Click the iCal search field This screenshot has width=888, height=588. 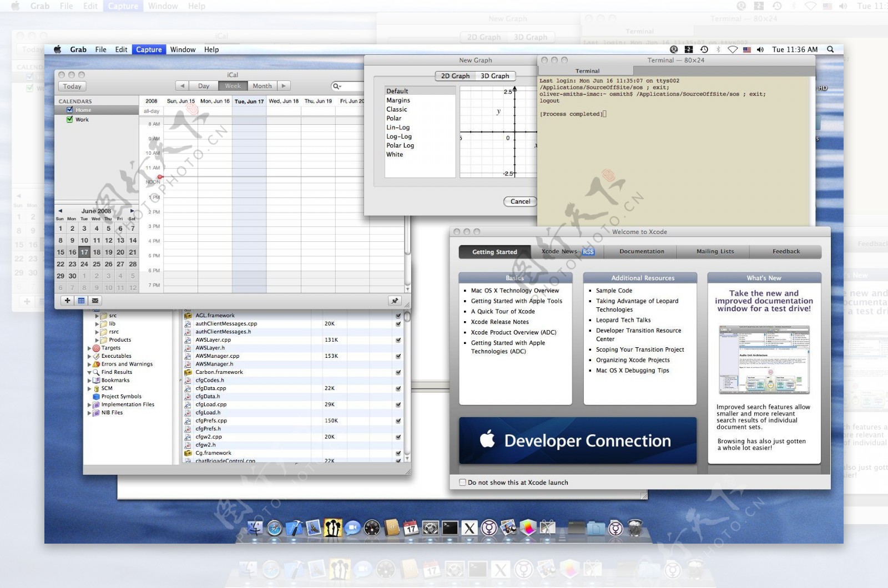click(347, 86)
